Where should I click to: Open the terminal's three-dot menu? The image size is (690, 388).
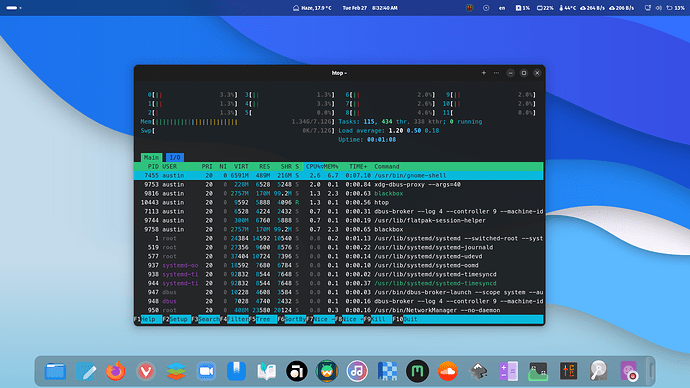496,73
